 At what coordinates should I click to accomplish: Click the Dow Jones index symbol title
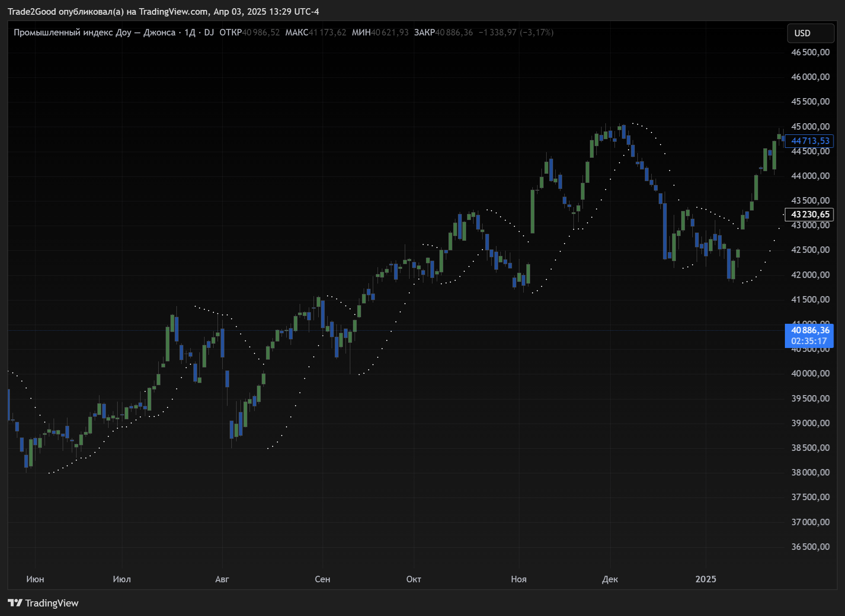(94, 32)
